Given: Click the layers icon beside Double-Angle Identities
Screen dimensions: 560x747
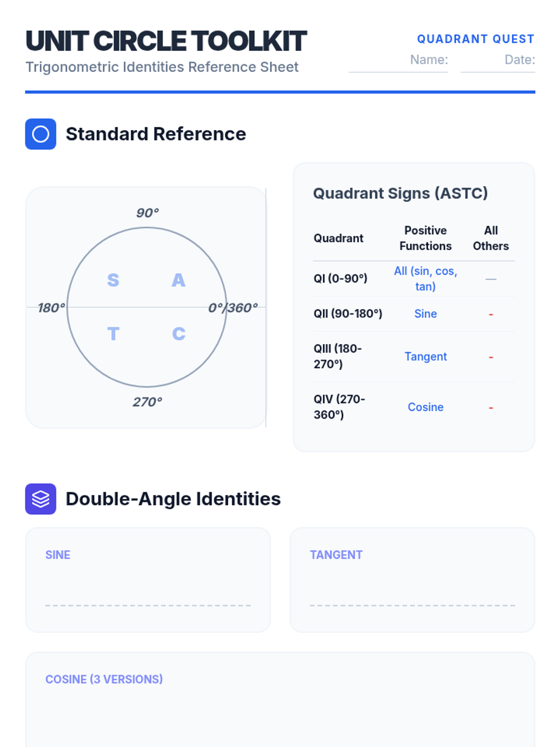Looking at the screenshot, I should click(x=41, y=499).
